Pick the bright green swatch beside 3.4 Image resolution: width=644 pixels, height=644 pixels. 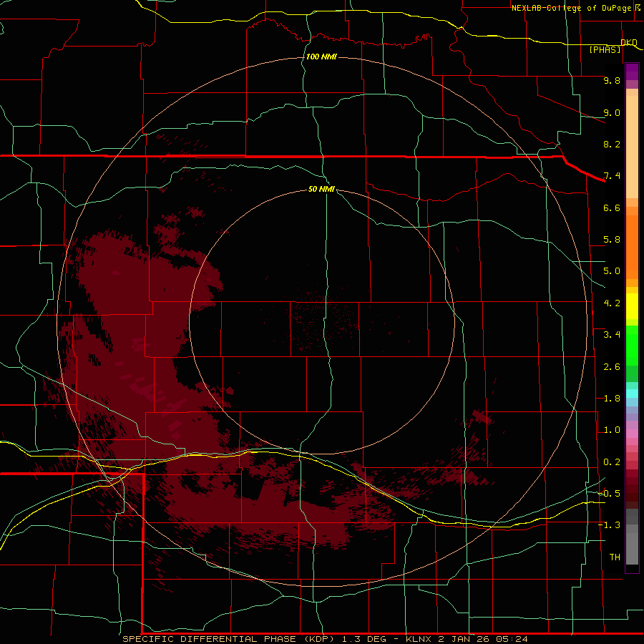pyautogui.click(x=632, y=345)
